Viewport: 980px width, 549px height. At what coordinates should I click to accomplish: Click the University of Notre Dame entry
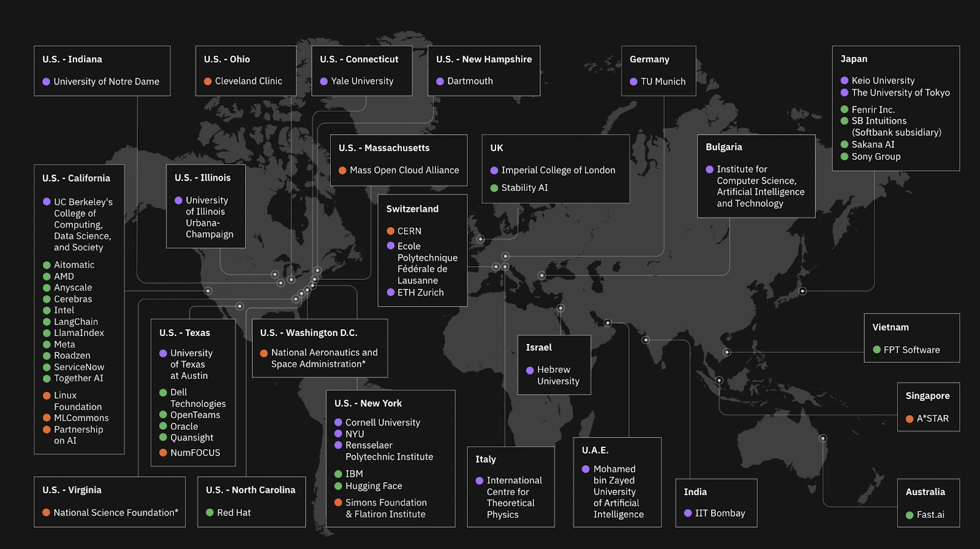click(101, 81)
